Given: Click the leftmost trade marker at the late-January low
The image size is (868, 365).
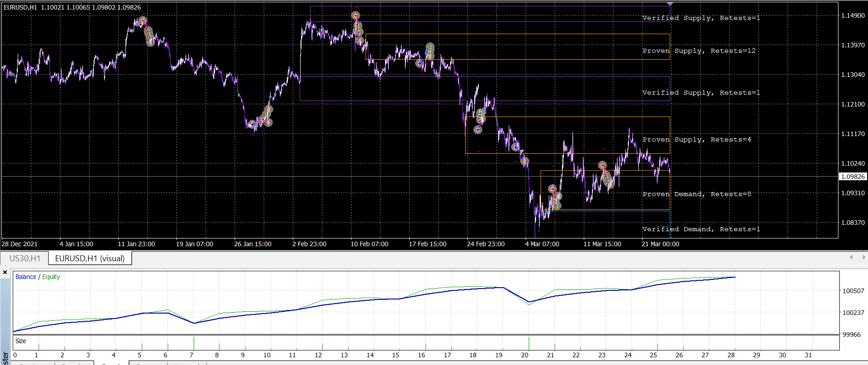Looking at the screenshot, I should (x=251, y=124).
